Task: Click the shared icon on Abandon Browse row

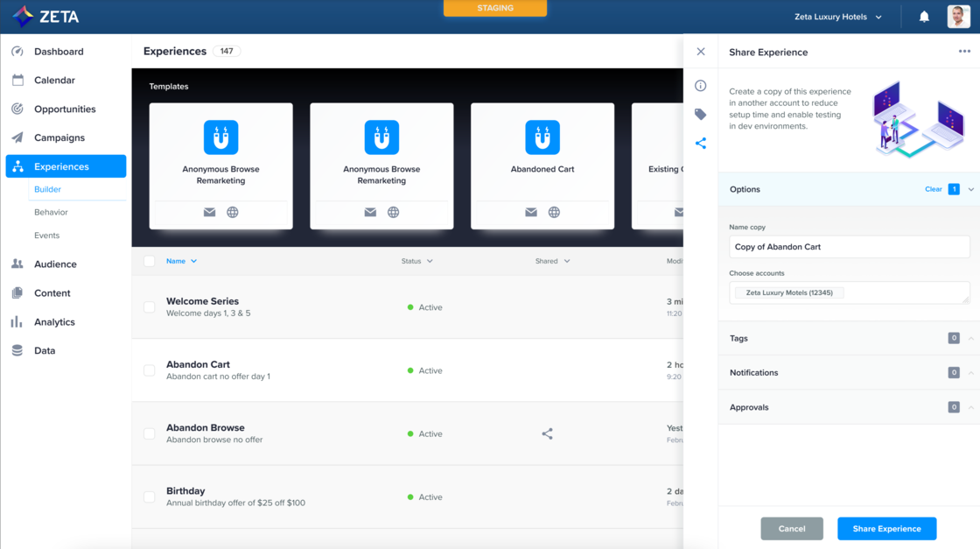Action: [547, 433]
